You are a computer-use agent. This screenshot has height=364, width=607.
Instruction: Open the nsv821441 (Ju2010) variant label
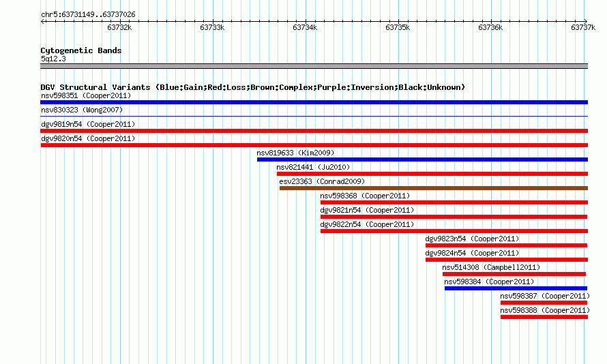pyautogui.click(x=313, y=167)
